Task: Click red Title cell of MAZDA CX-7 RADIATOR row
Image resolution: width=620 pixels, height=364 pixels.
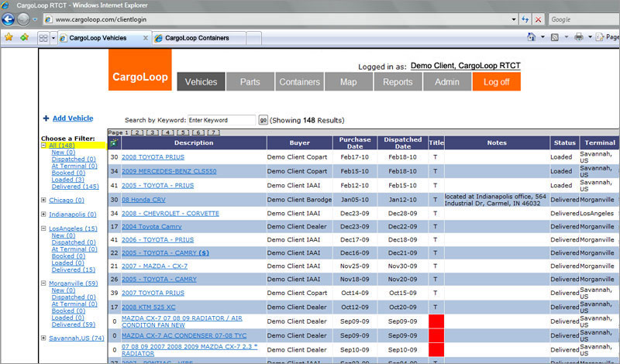Action: [436, 321]
